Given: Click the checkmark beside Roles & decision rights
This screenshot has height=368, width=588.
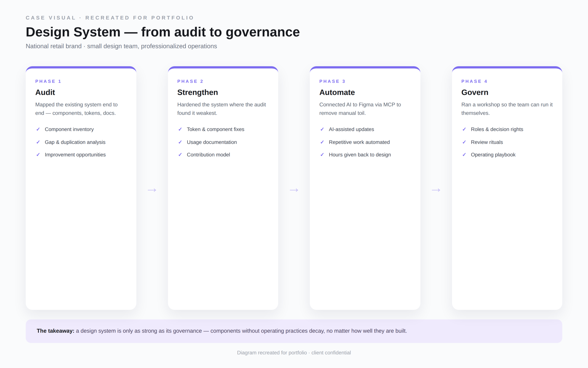Looking at the screenshot, I should [x=464, y=129].
